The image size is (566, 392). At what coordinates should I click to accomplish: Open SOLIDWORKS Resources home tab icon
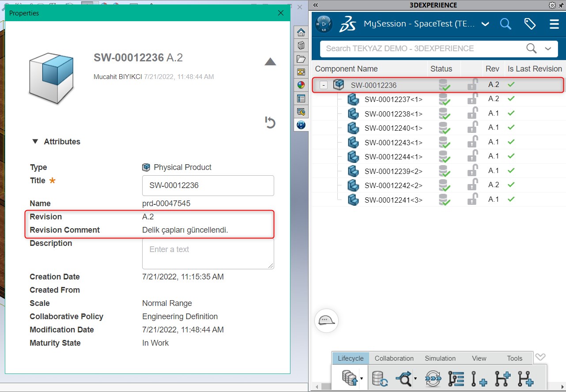tap(301, 32)
